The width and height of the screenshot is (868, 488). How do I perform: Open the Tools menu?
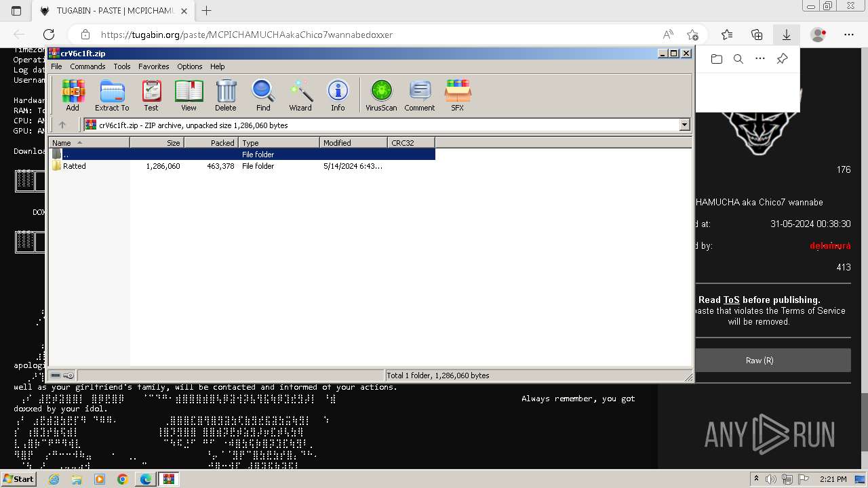coord(122,66)
